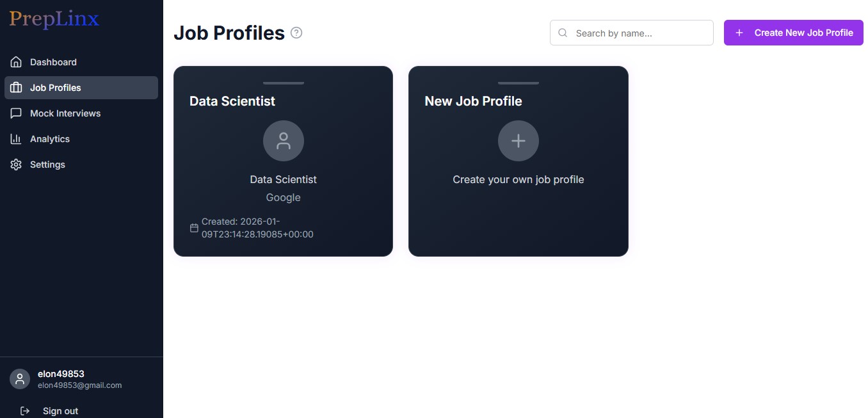Select the elon49853 account name
868x418 pixels.
pyautogui.click(x=61, y=374)
